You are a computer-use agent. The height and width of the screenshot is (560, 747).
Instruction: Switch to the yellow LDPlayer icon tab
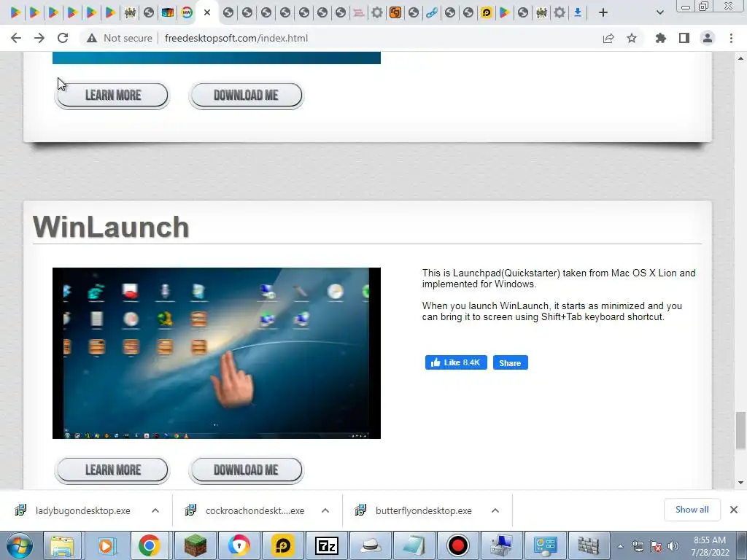486,12
